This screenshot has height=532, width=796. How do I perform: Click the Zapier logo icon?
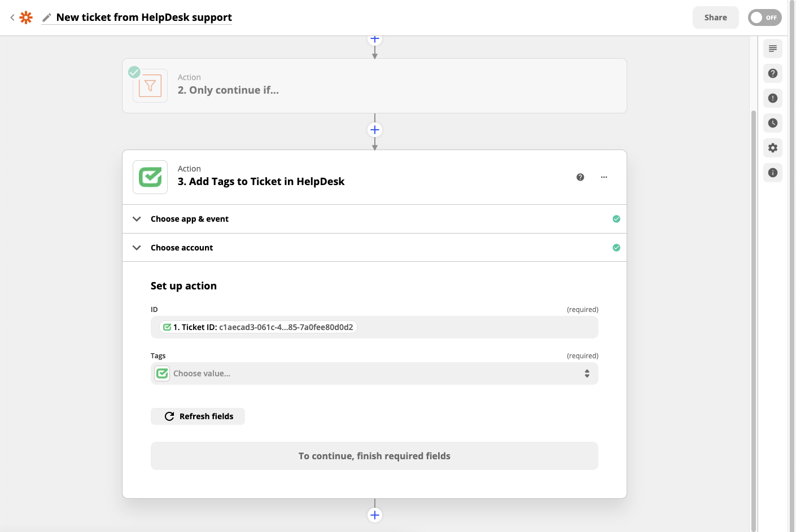tap(26, 17)
